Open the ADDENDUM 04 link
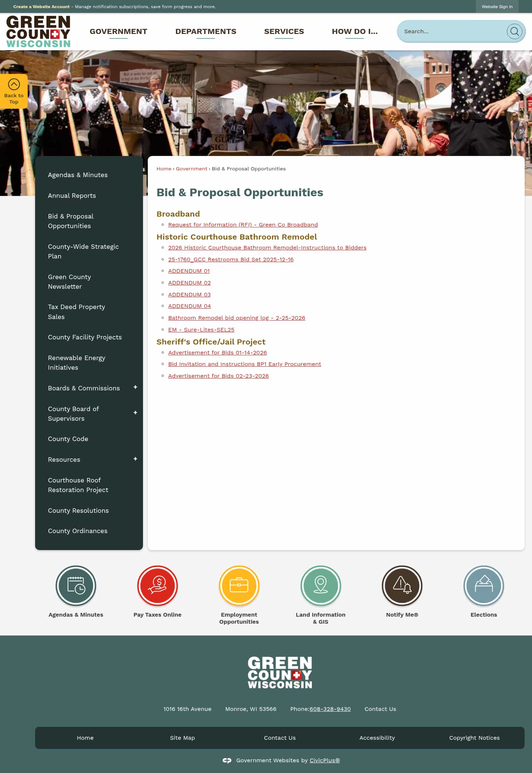This screenshot has width=532, height=773. [190, 306]
